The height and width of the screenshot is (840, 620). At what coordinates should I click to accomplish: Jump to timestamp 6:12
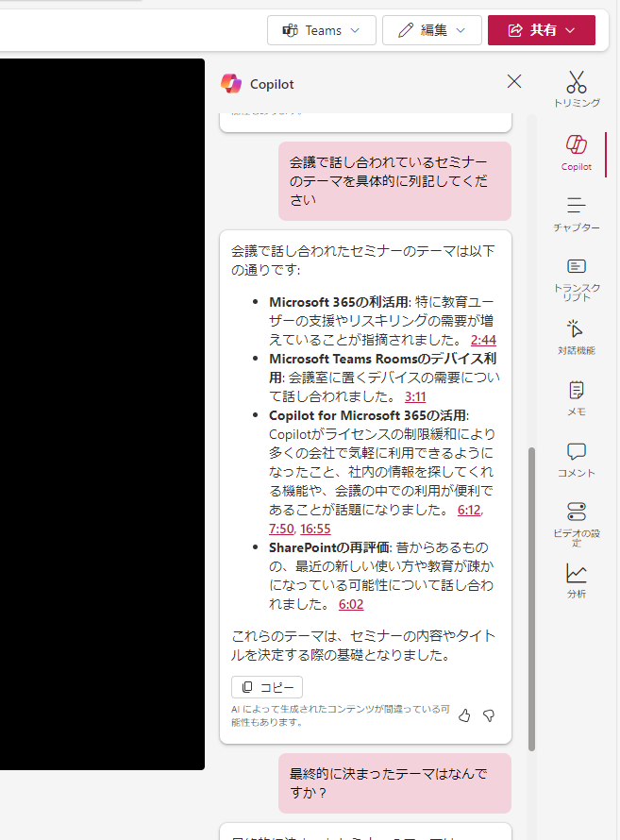[469, 510]
